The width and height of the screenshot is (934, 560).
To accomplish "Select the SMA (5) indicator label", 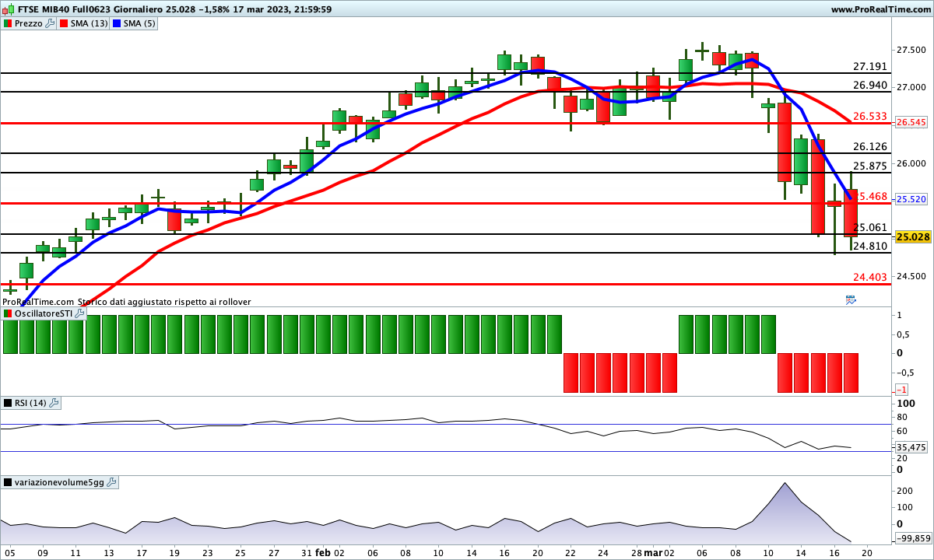I will [140, 23].
